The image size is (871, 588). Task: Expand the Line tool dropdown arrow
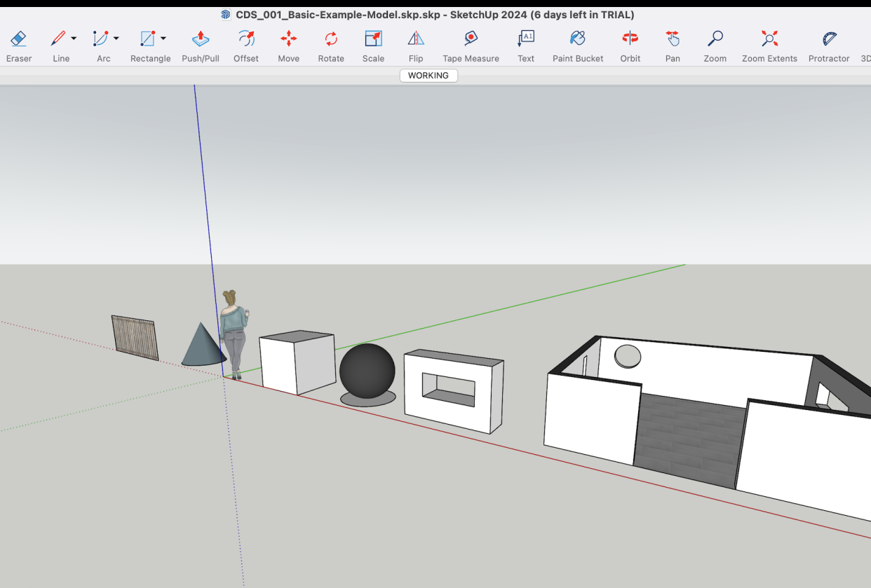[x=74, y=39]
